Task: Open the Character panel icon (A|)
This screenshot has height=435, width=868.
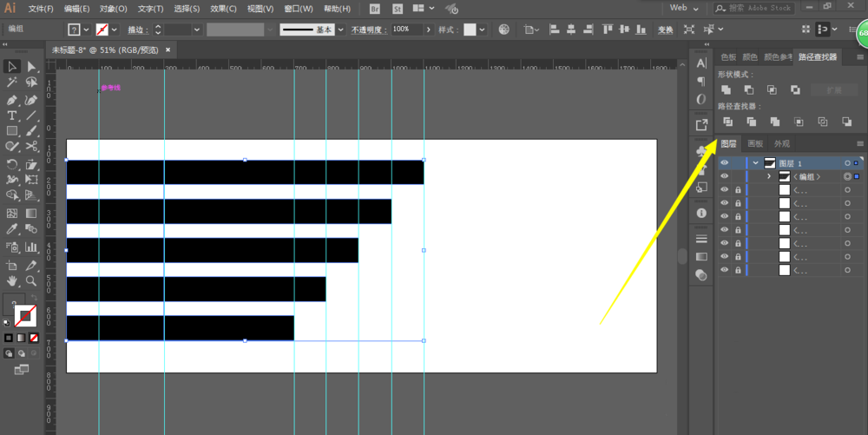Action: [x=701, y=63]
